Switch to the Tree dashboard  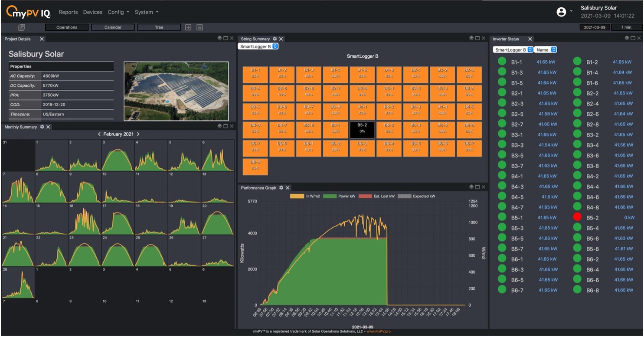click(x=159, y=27)
